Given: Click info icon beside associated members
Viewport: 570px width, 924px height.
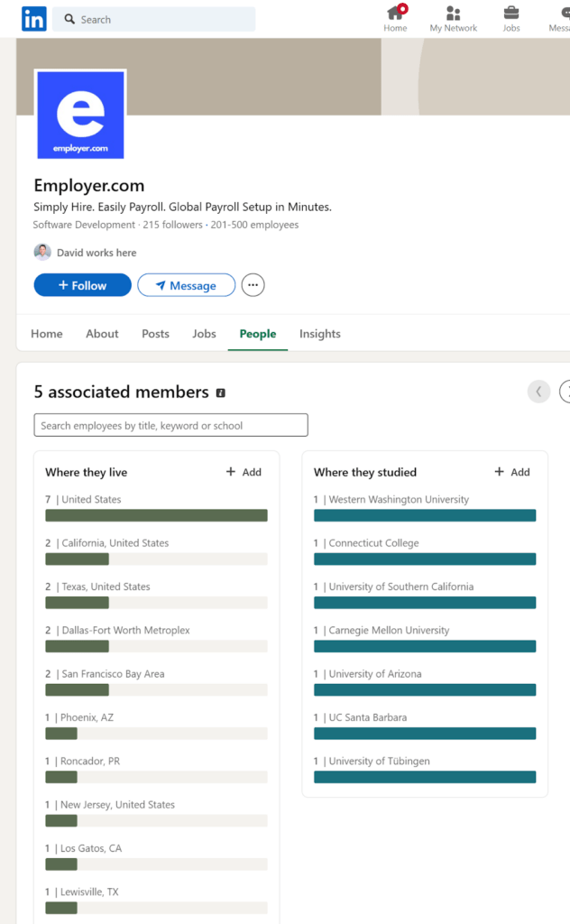Looking at the screenshot, I should [221, 393].
